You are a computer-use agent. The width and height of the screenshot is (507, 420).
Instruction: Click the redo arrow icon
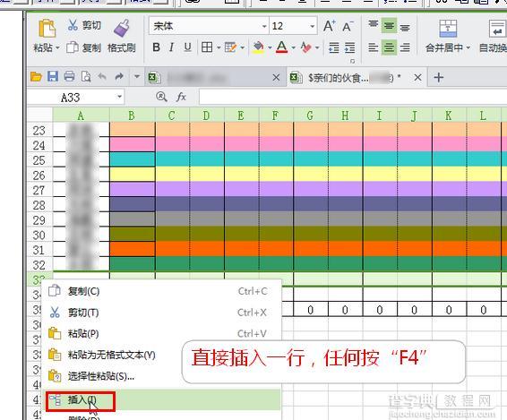click(x=119, y=77)
